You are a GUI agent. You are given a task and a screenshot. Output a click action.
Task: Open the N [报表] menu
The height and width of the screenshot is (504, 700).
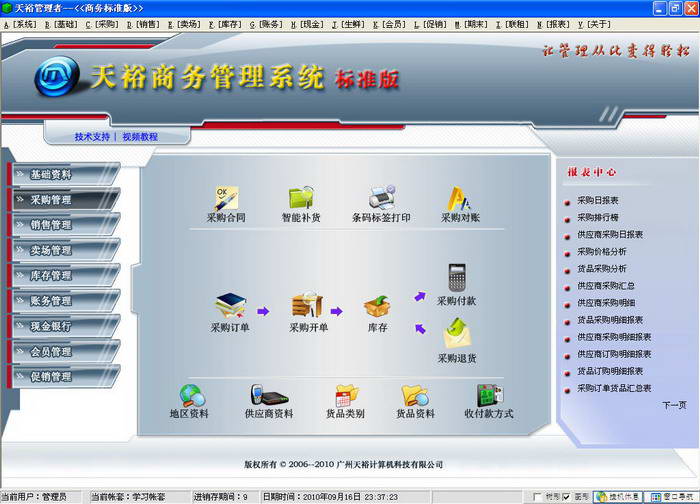pyautogui.click(x=553, y=25)
